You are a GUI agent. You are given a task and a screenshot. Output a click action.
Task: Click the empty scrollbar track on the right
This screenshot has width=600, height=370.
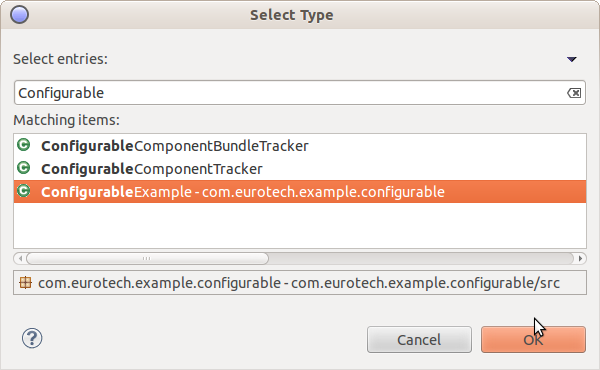tap(421, 259)
